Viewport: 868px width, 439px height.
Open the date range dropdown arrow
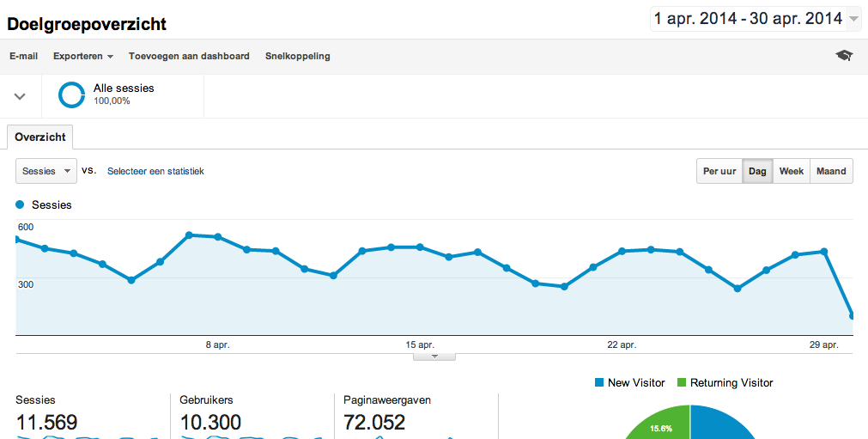click(x=853, y=20)
